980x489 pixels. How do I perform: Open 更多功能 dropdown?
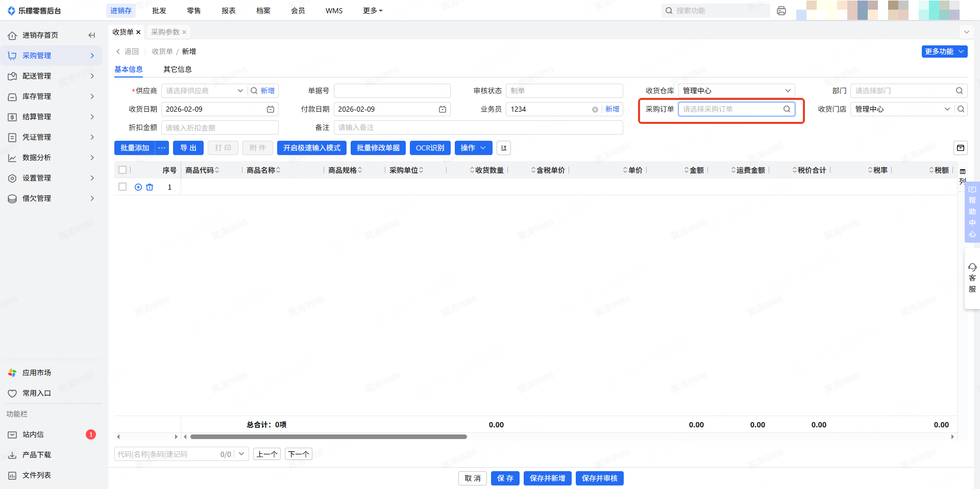click(945, 52)
